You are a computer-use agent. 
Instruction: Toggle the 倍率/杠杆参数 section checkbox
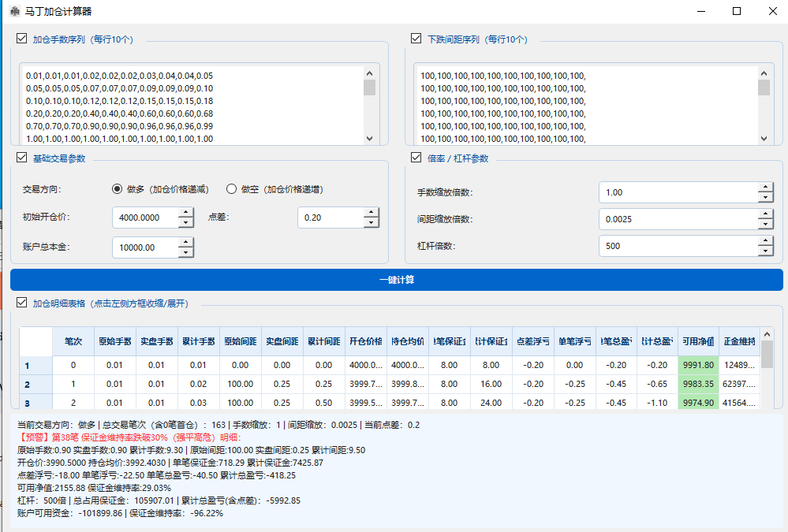click(416, 158)
